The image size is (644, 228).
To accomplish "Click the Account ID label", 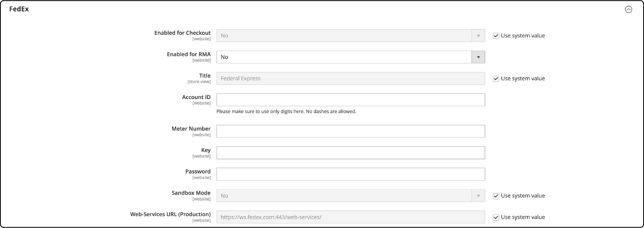I will (x=196, y=97).
